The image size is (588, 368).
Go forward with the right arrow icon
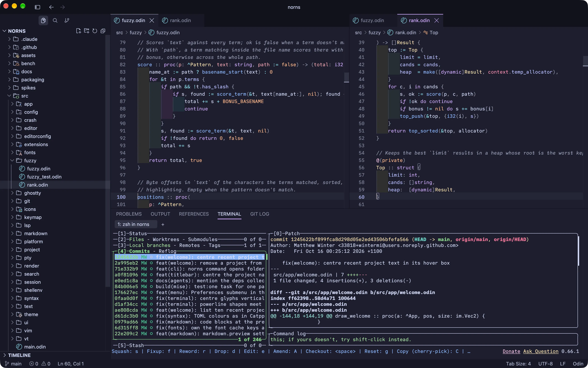(x=62, y=7)
